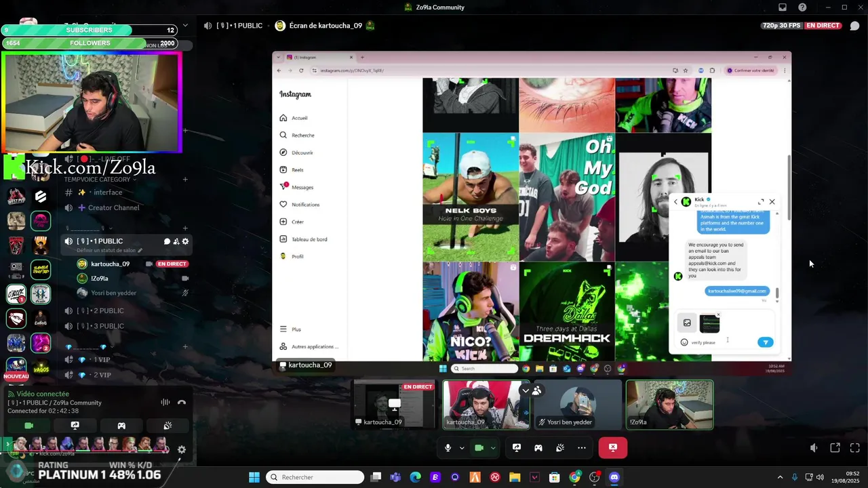Toggle camera in the sidebar voice panel

28,426
